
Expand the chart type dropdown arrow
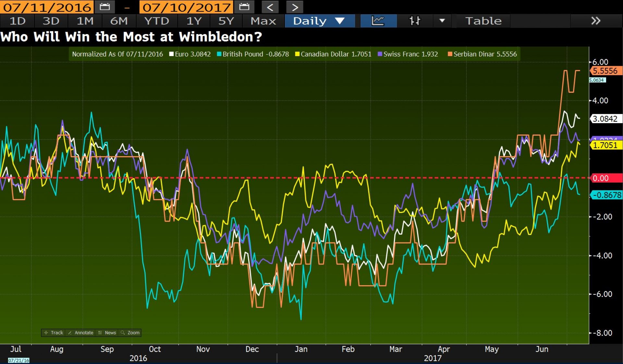point(442,21)
